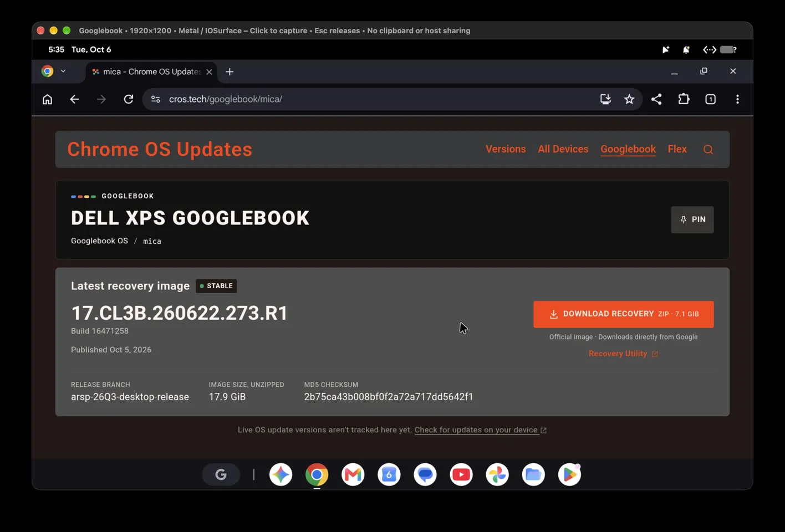Click the battery indicator in status bar
The height and width of the screenshot is (532, 785).
[728, 50]
